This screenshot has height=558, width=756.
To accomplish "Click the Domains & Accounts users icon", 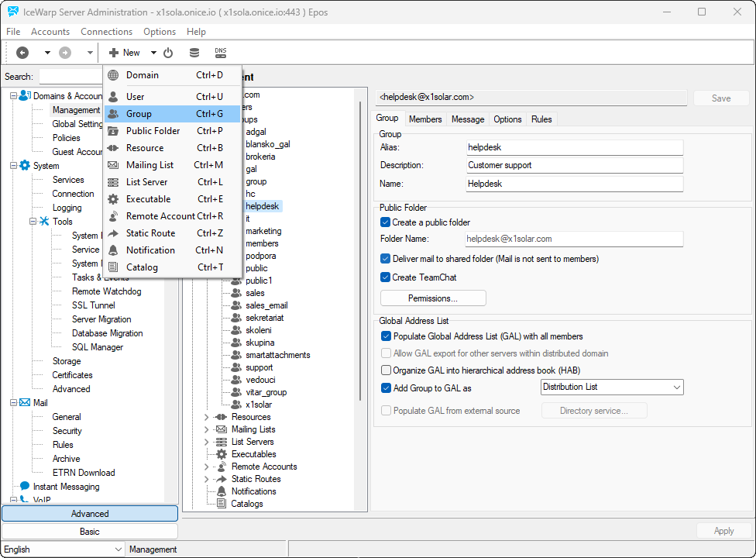I will pos(25,95).
